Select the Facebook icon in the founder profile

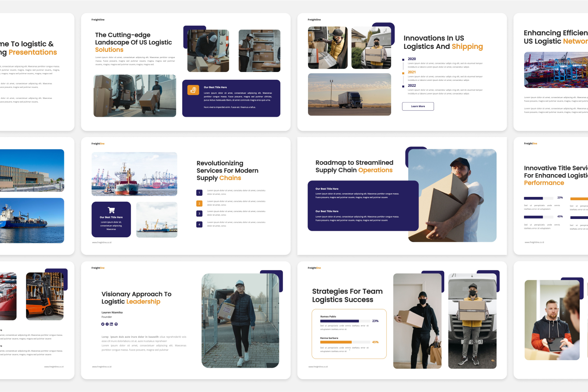(x=107, y=324)
